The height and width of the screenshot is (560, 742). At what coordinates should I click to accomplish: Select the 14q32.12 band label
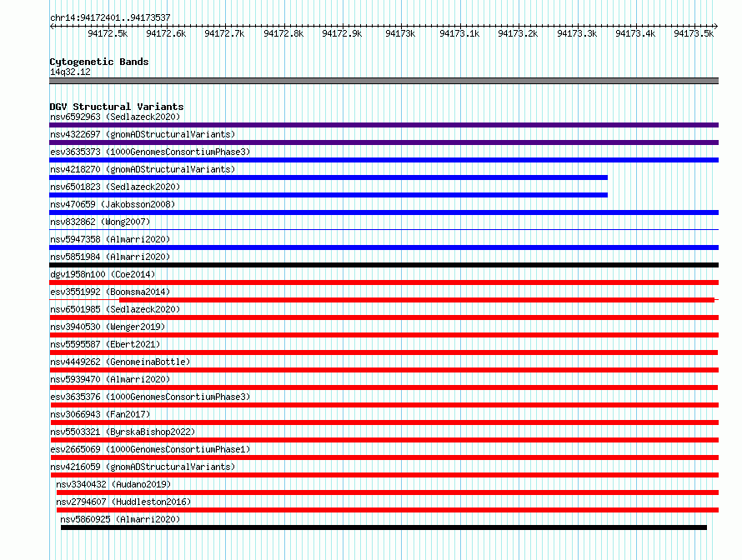(70, 72)
